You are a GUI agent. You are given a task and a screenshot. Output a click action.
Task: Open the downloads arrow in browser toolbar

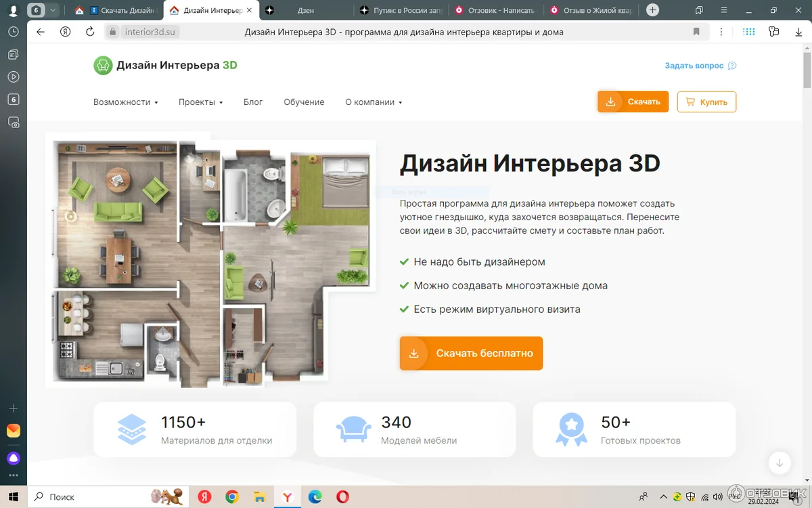pos(798,32)
